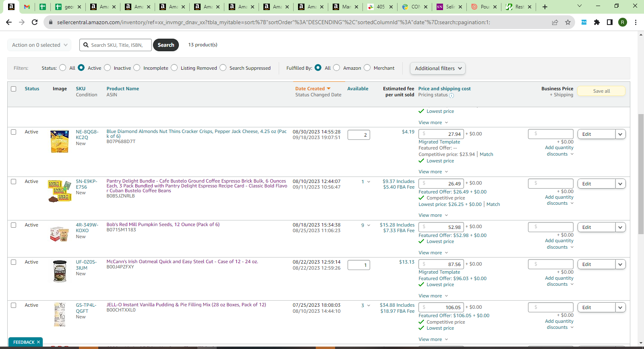Viewport: 644px width, 349px height.
Task: Reload the Seller Central page
Action: [35, 22]
